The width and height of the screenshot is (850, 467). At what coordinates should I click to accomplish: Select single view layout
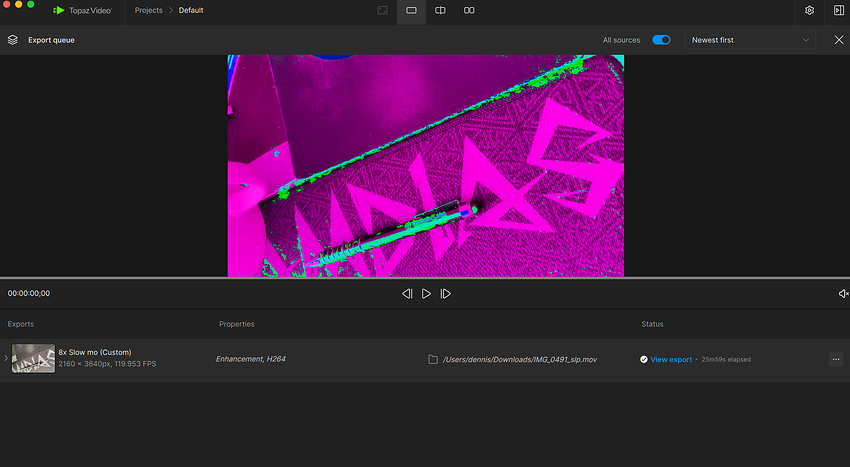411,10
